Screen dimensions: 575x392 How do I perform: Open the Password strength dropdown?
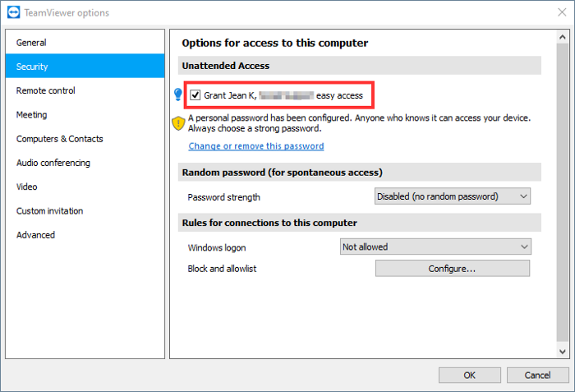click(452, 196)
